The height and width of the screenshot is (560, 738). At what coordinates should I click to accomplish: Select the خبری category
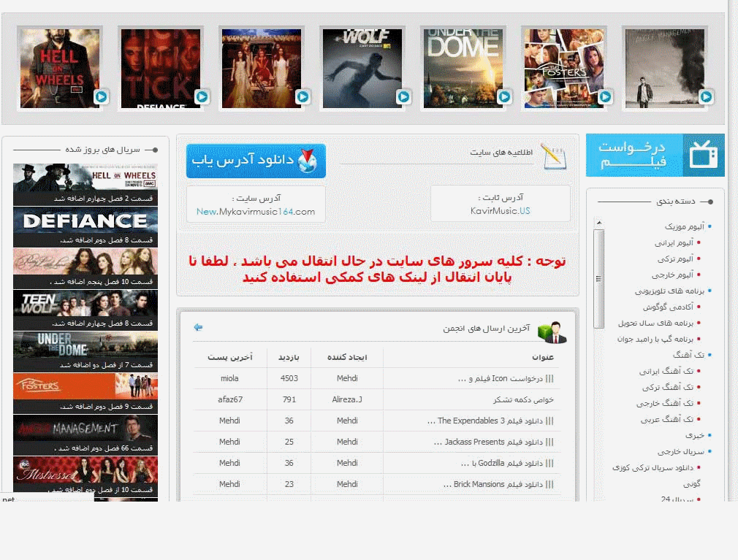coord(695,435)
